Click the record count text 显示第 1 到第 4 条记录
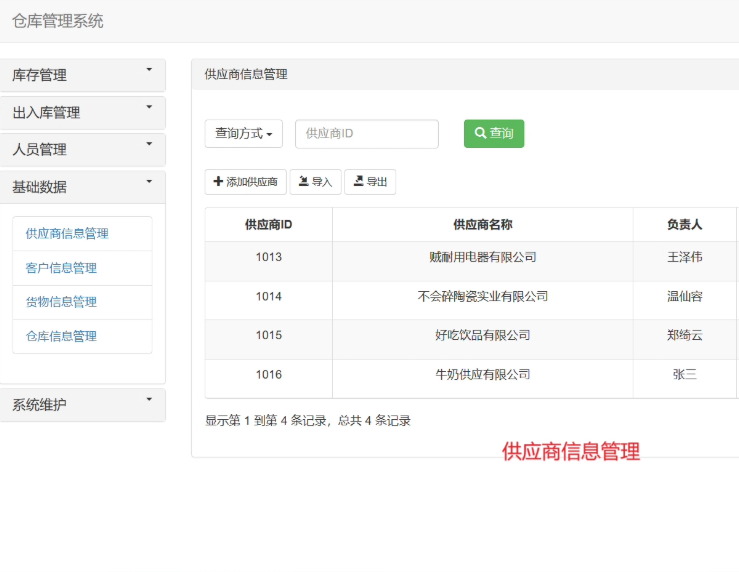 coord(266,420)
